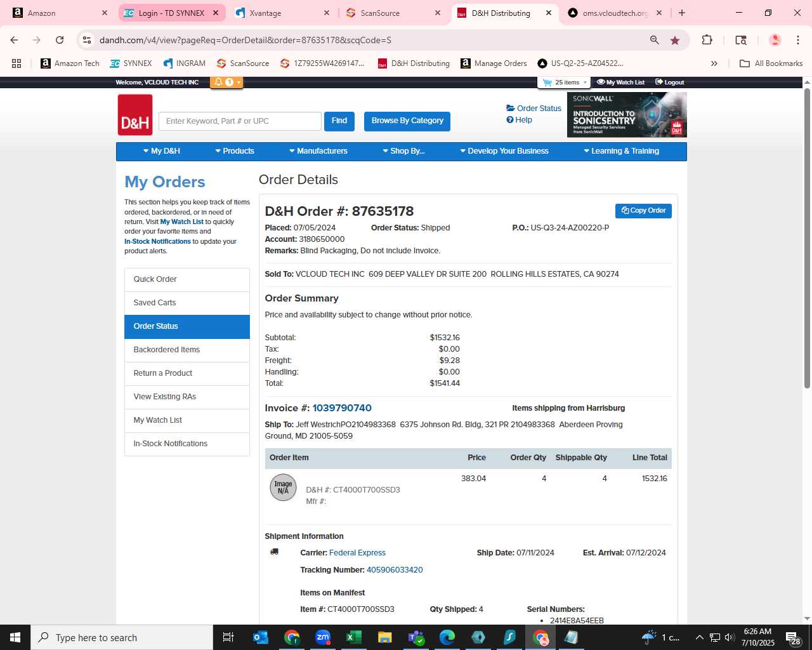Select Backordered Items in sidebar
812x650 pixels.
coord(187,350)
